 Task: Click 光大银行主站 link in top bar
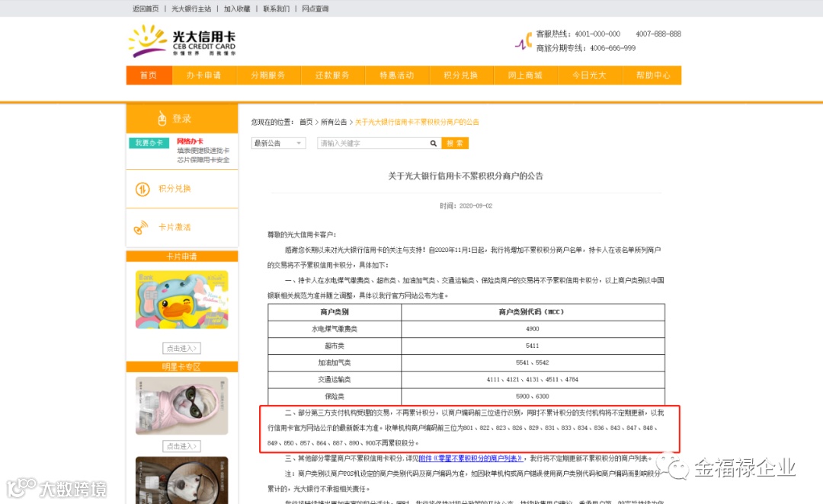coord(191,9)
